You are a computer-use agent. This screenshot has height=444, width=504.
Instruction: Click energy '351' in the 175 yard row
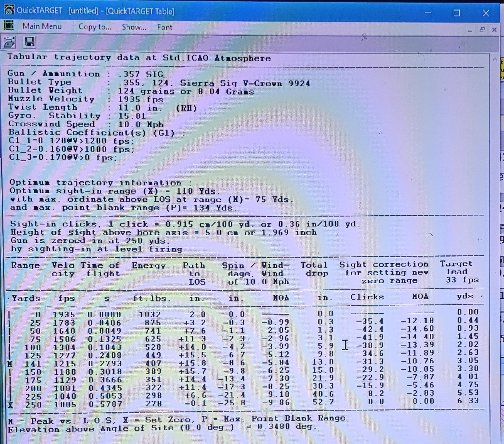tap(153, 379)
